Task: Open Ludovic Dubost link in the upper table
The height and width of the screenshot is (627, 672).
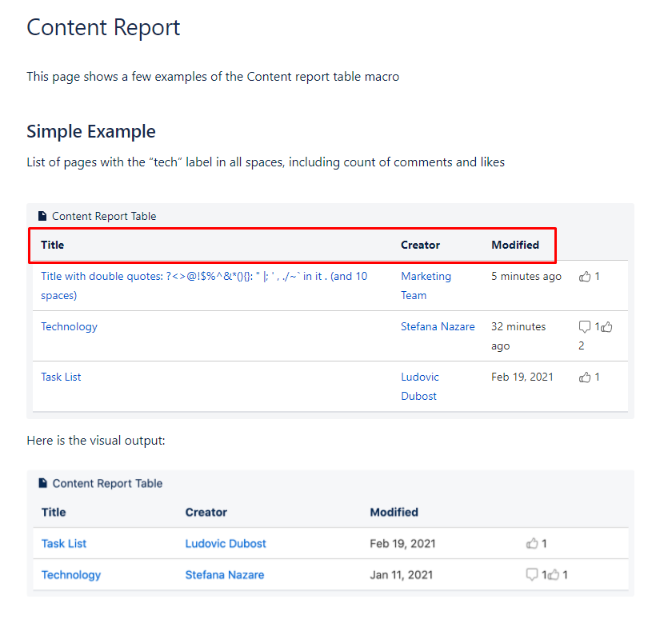Action: (420, 386)
